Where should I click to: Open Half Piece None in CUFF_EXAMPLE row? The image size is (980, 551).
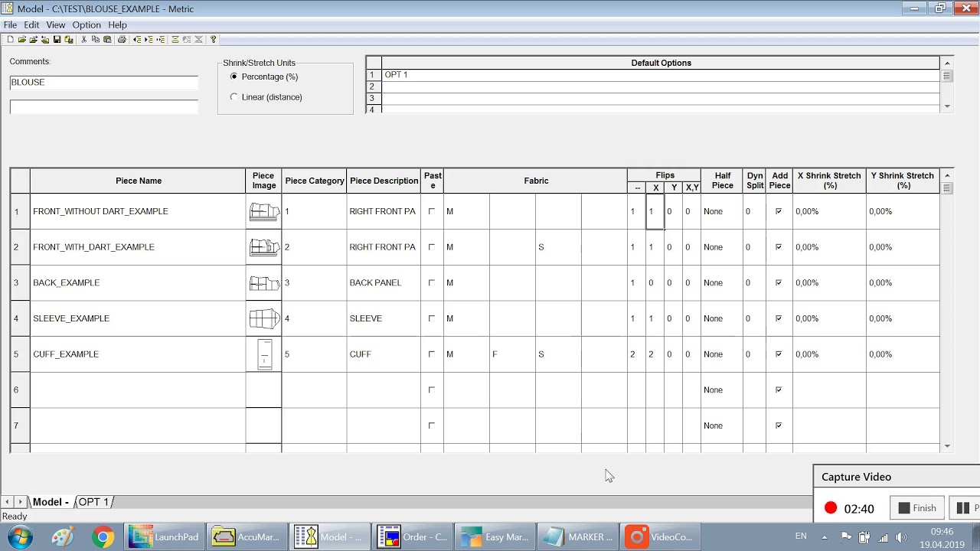pyautogui.click(x=722, y=354)
